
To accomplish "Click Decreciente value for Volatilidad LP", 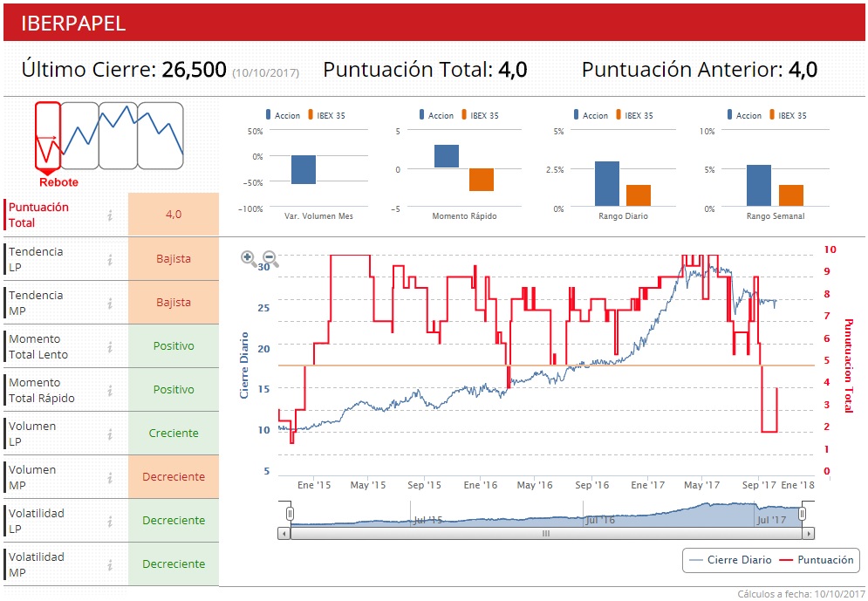I will tap(174, 520).
